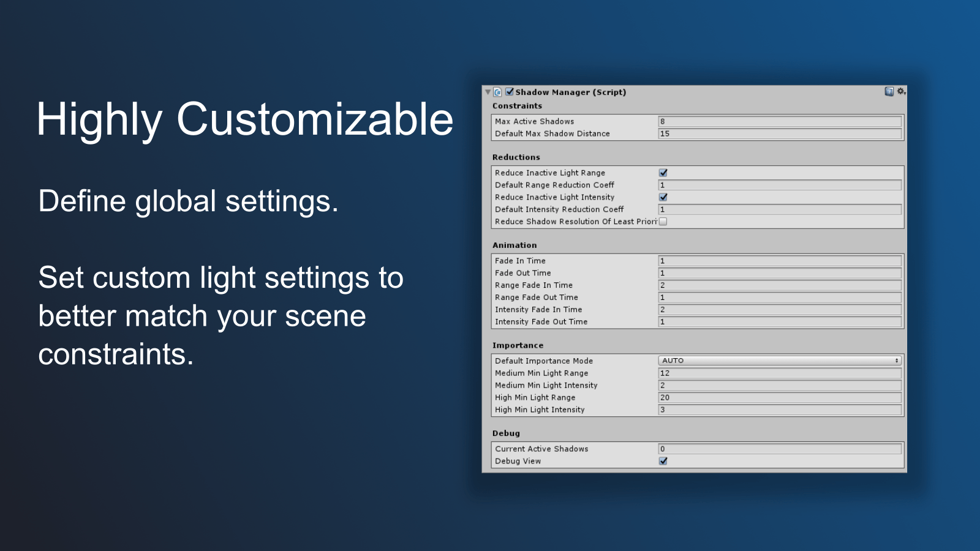Focus the Default Max Shadow Distance field
980x551 pixels.
780,133
